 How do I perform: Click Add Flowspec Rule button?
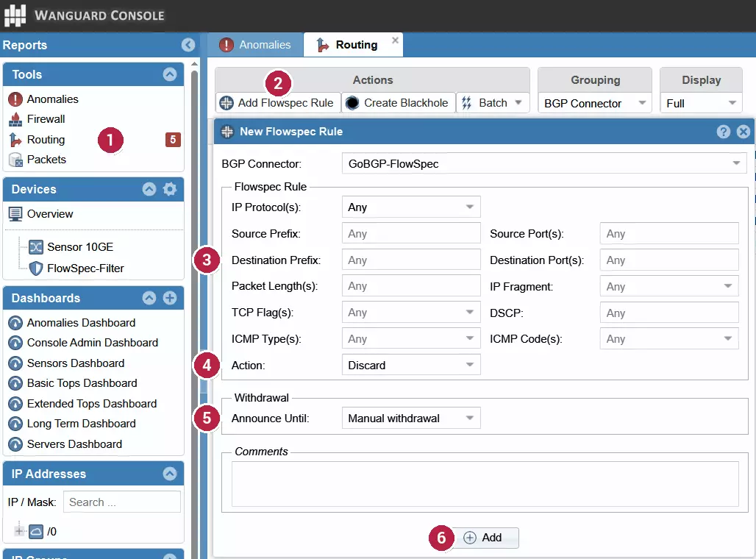[277, 103]
